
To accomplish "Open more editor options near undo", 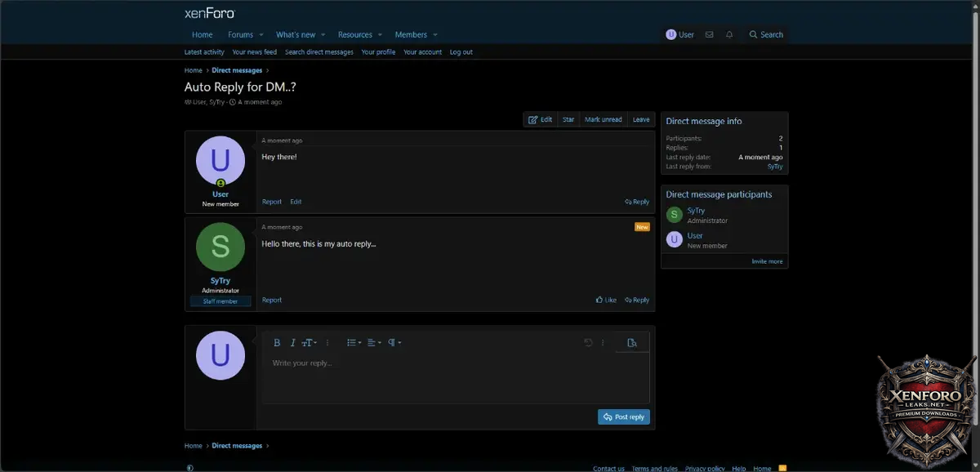I will tap(604, 343).
